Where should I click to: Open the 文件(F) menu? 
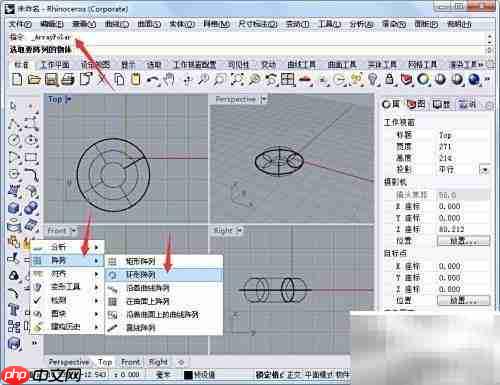[20, 24]
